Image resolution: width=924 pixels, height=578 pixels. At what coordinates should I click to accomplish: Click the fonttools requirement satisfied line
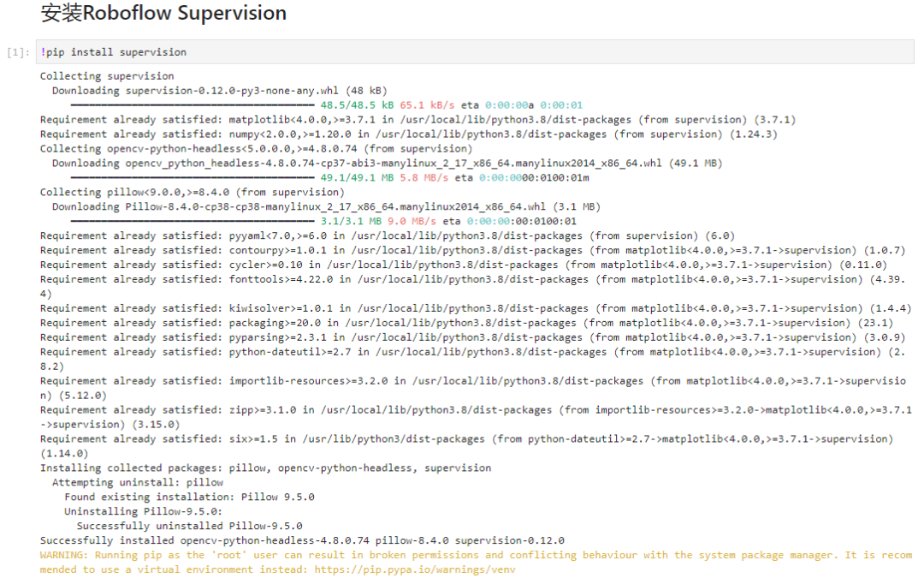(472, 286)
